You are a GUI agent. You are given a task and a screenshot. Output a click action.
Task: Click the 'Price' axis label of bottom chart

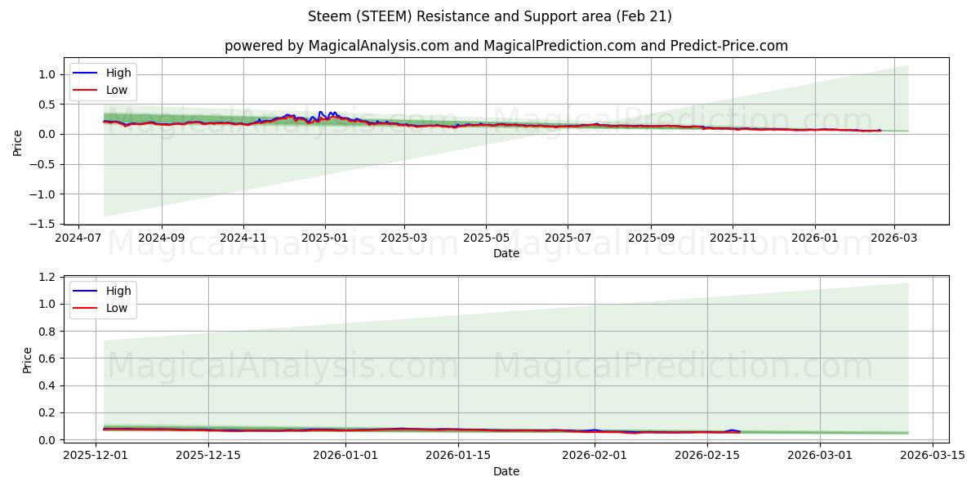pyautogui.click(x=27, y=359)
